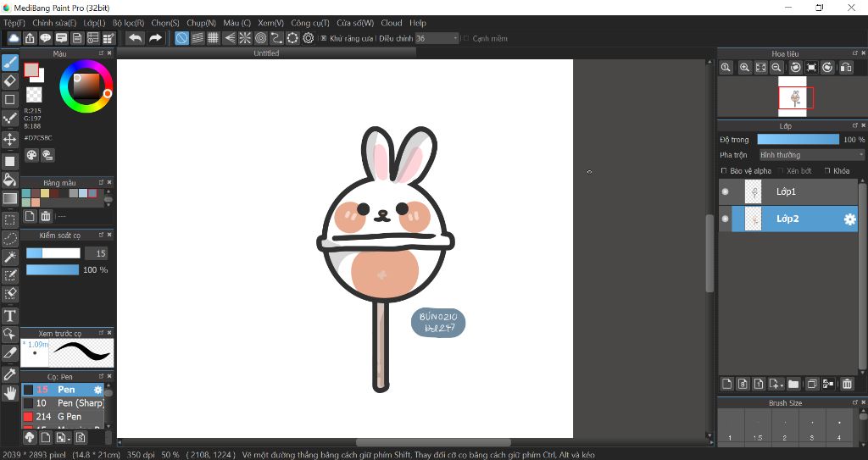
Task: Open snap settings gear icon
Action: pos(309,38)
